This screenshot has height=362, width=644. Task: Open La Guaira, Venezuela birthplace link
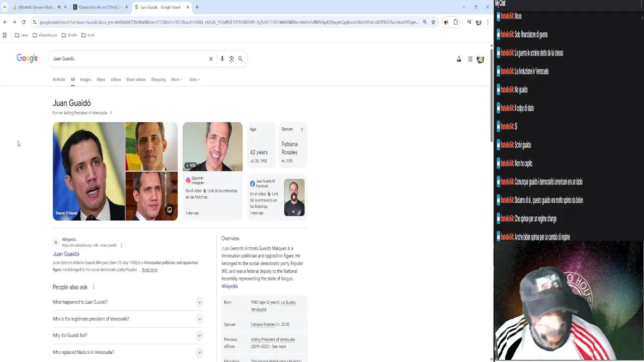[273, 306]
